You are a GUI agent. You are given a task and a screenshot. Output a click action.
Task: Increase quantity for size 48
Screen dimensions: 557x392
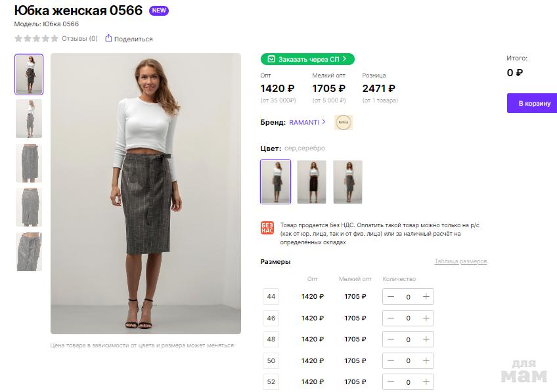pyautogui.click(x=426, y=339)
